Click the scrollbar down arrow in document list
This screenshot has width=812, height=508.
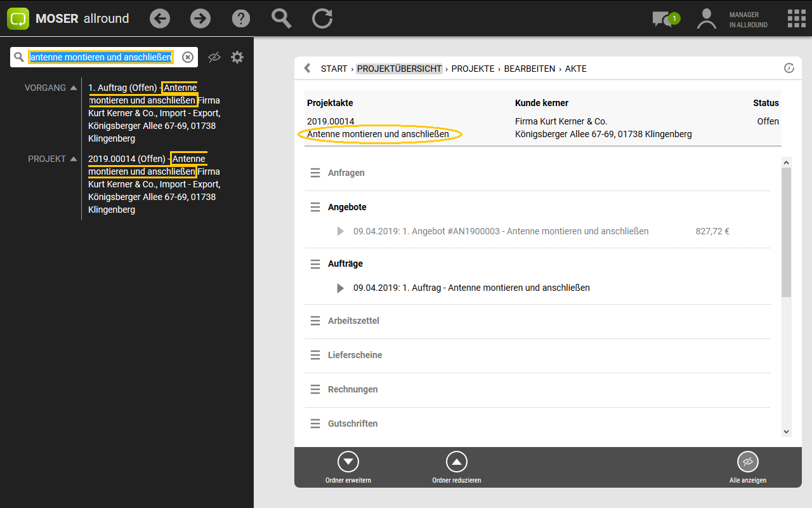coord(787,432)
